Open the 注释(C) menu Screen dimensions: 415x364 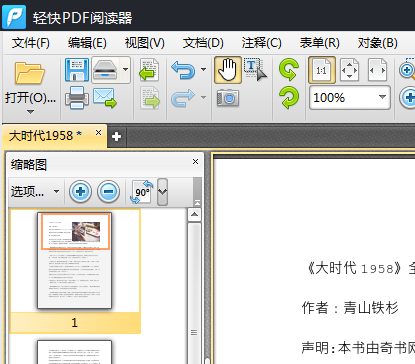pyautogui.click(x=262, y=43)
